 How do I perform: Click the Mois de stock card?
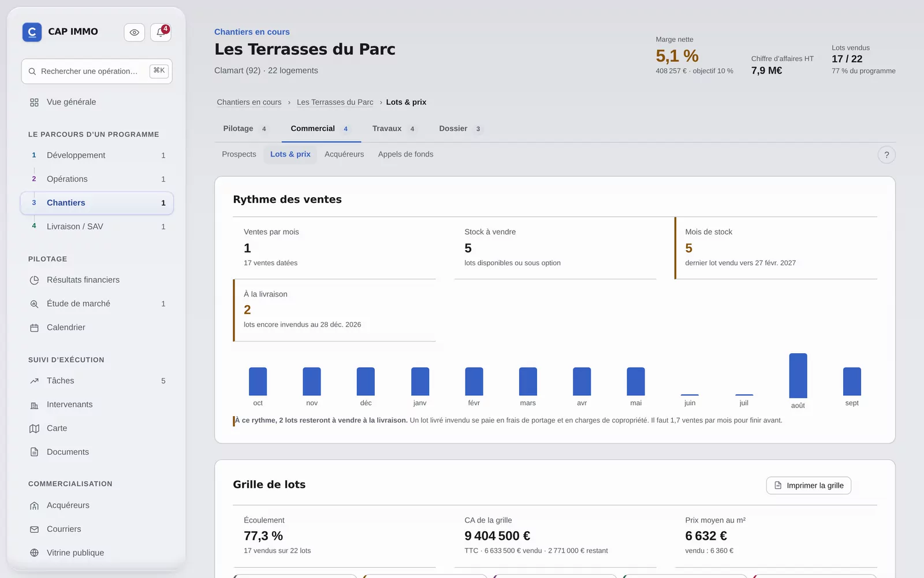tap(776, 248)
